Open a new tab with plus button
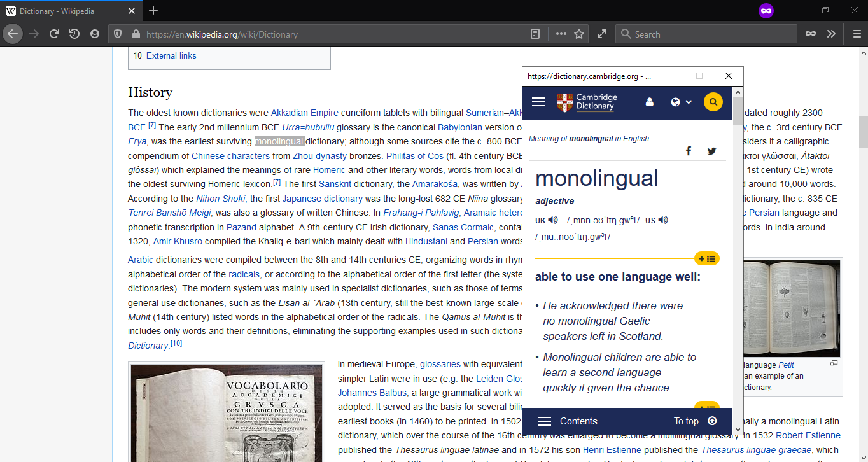The width and height of the screenshot is (868, 462). [x=153, y=11]
